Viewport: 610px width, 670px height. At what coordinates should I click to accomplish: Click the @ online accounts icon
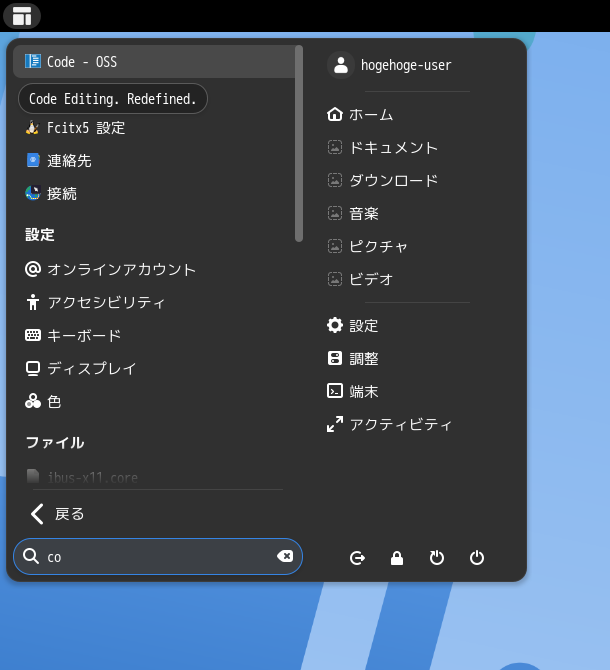pyautogui.click(x=33, y=269)
